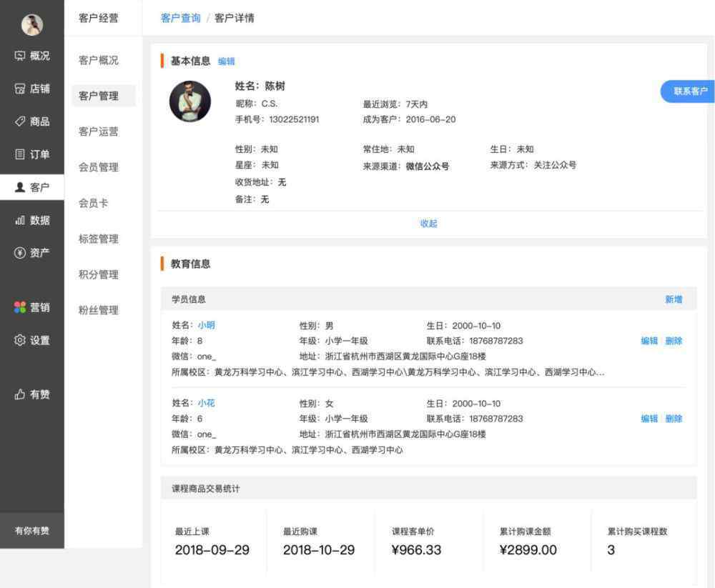Image resolution: width=715 pixels, height=588 pixels.
Task: Select the 客户 person icon in sidebar
Action: (x=19, y=187)
